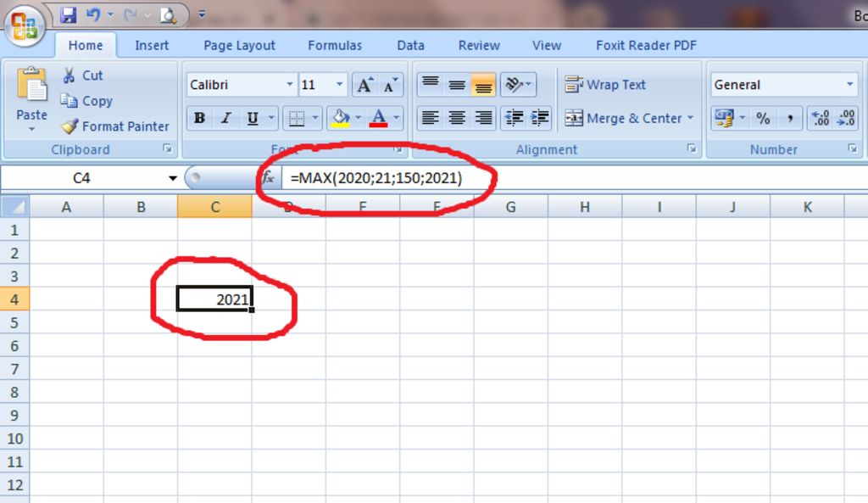Click Merge & Center
Image resolution: width=868 pixels, height=503 pixels.
[623, 118]
